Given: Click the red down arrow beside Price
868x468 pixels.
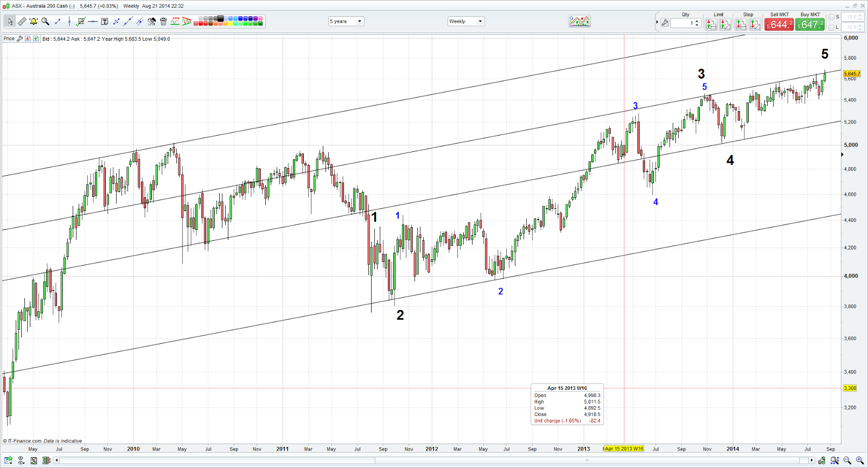Looking at the screenshot, I should tap(28, 39).
